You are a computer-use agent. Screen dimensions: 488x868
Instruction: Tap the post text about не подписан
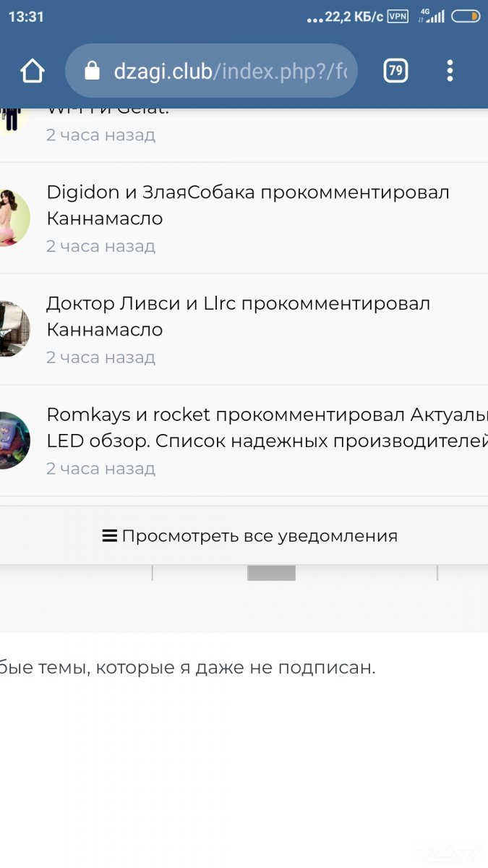(x=188, y=668)
